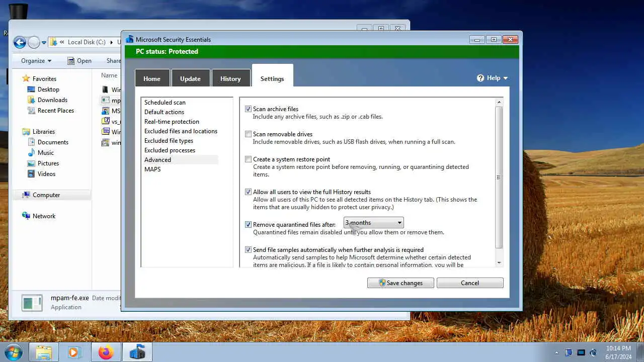This screenshot has width=644, height=362.
Task: Open Windows Start orb
Action: click(x=13, y=352)
